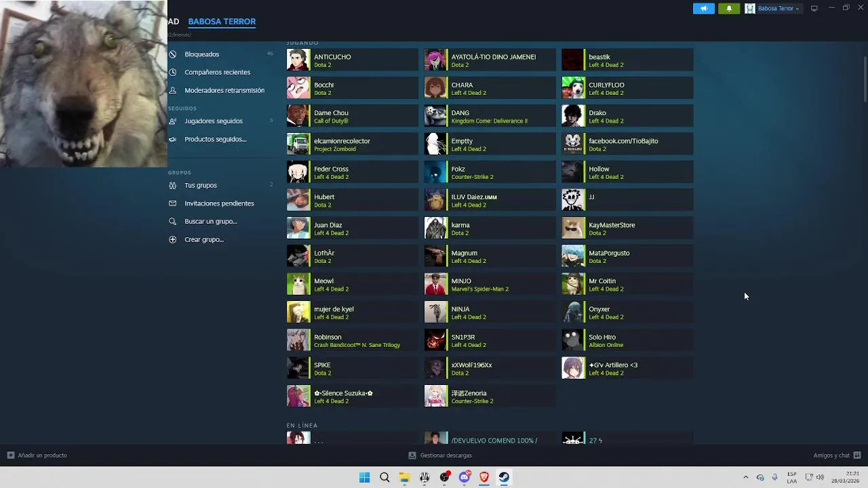
Task: Open Windows taskbar search
Action: (384, 477)
